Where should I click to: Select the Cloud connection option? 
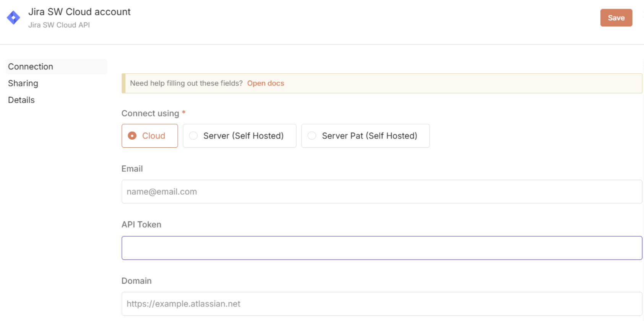(x=150, y=135)
